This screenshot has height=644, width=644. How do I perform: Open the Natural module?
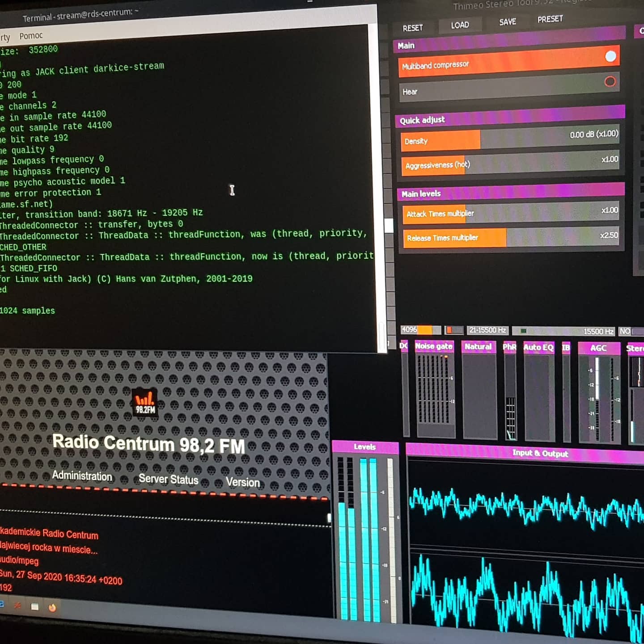(478, 347)
